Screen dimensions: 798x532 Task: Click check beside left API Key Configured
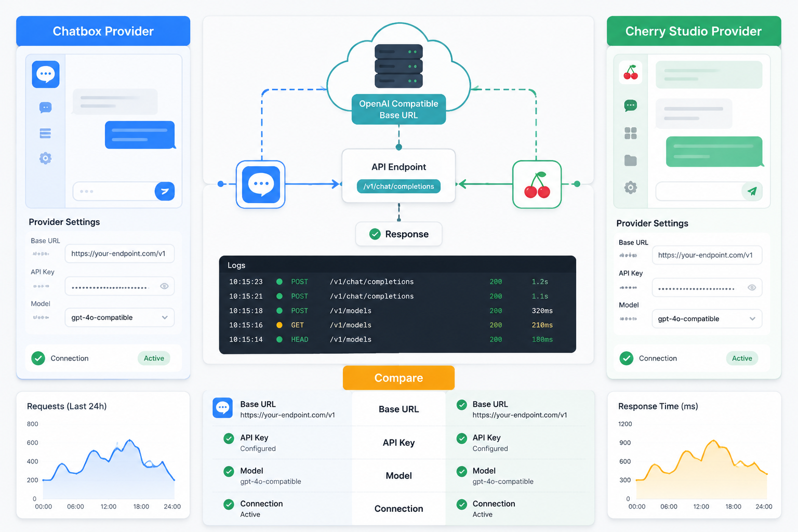[229, 438]
